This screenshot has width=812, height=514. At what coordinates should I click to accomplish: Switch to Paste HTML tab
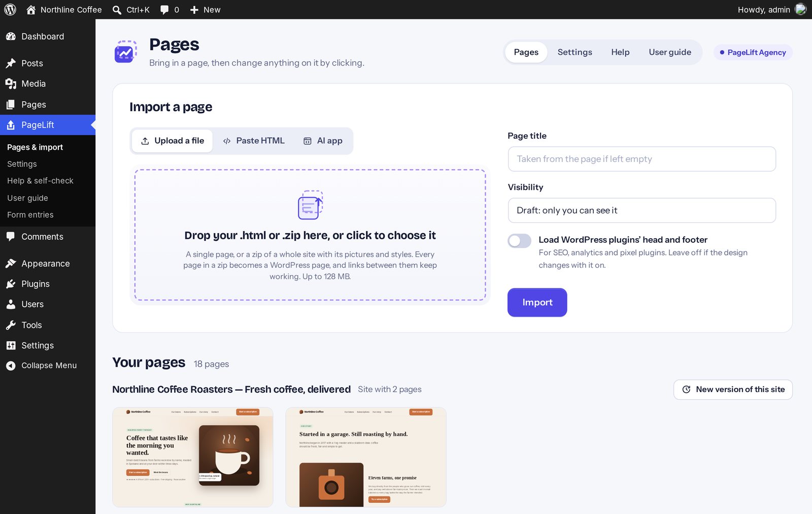point(254,141)
